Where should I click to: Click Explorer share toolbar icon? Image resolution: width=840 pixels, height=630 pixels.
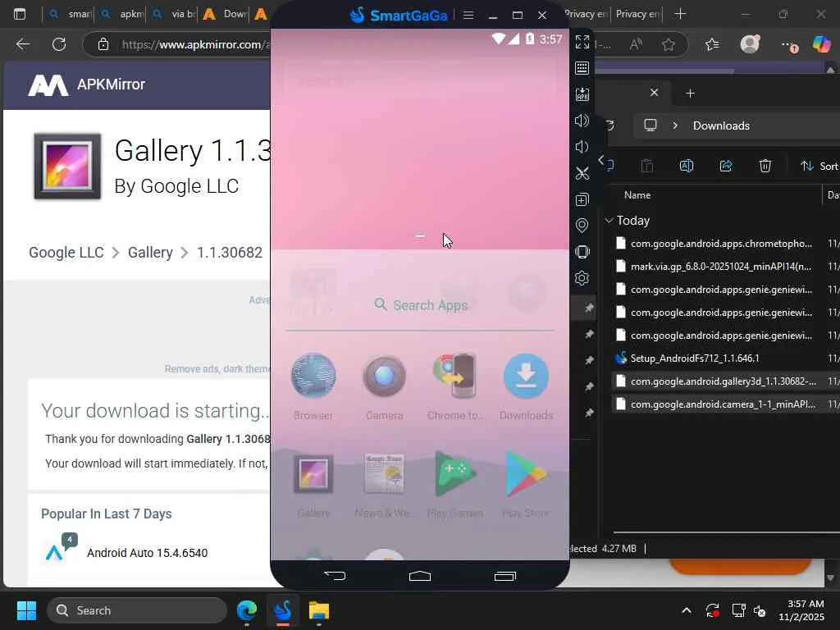[x=726, y=166]
